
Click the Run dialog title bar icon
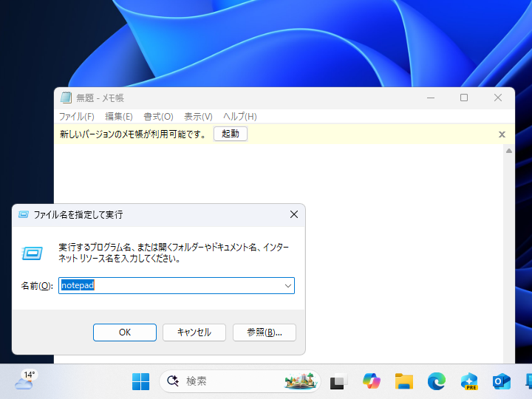click(24, 214)
